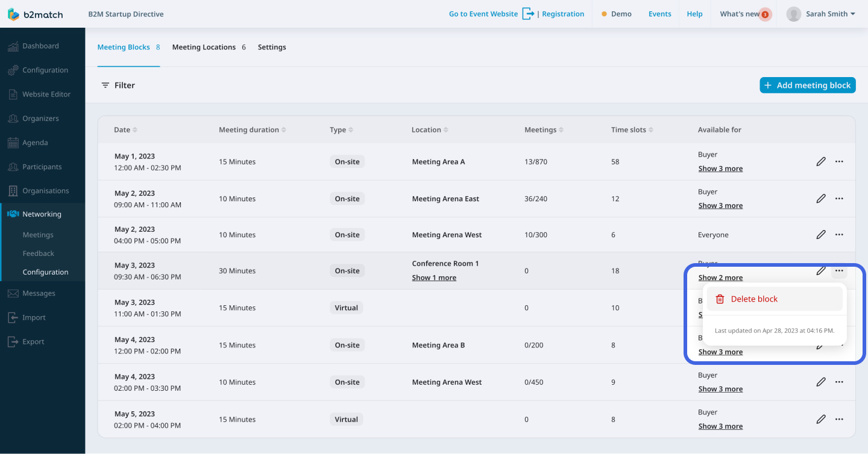Expand Show 3 more for May 1 block
Screen dimensions: 868x454
tap(720, 169)
